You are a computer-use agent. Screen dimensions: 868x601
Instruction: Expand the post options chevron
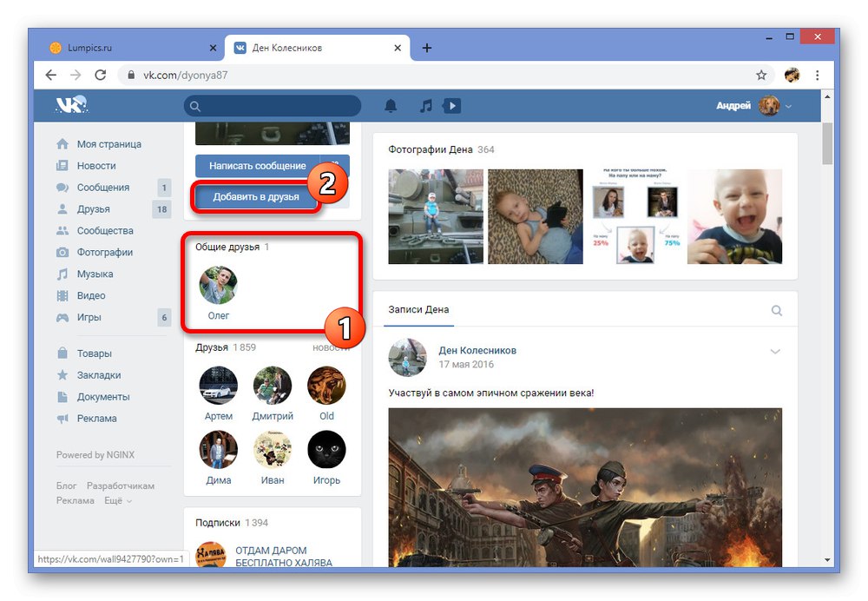point(775,351)
